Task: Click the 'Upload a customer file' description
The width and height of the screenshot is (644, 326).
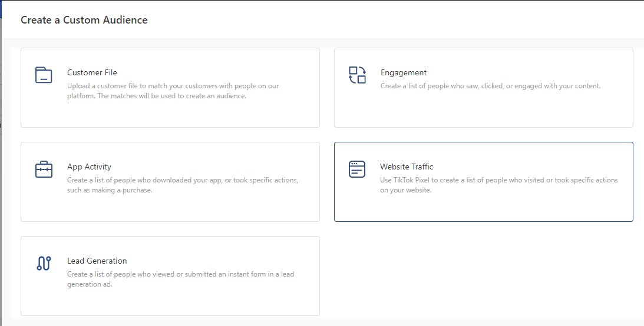Action: 173,91
